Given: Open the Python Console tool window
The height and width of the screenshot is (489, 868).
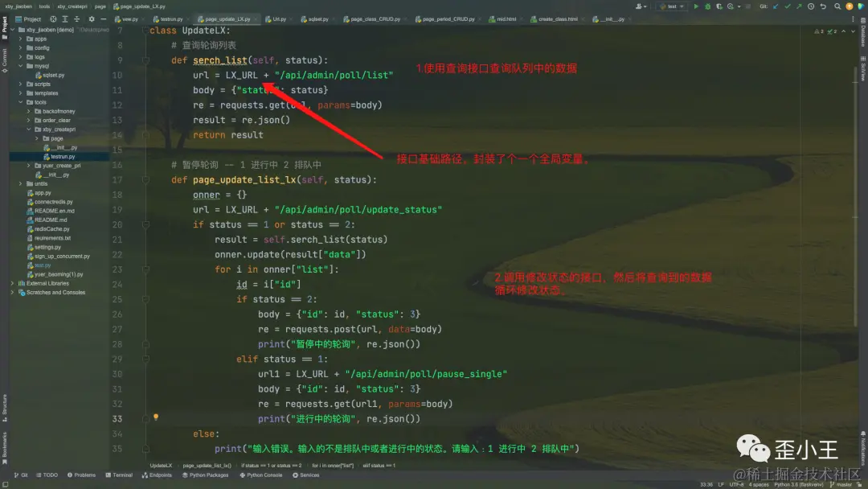Looking at the screenshot, I should [x=260, y=475].
